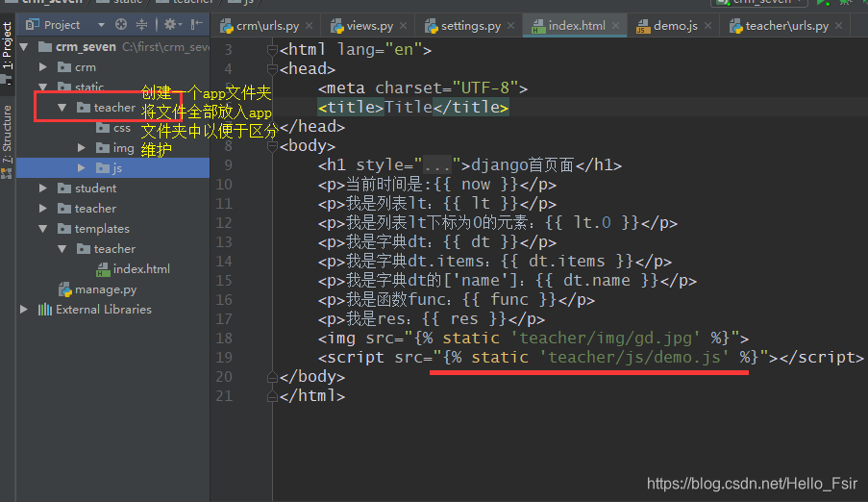Click the django首页面 heading text
Viewport: 868px width, 502px height.
tap(523, 165)
